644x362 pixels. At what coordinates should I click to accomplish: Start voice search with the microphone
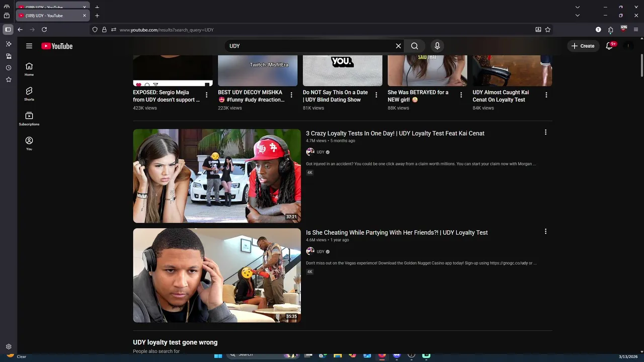[437, 46]
